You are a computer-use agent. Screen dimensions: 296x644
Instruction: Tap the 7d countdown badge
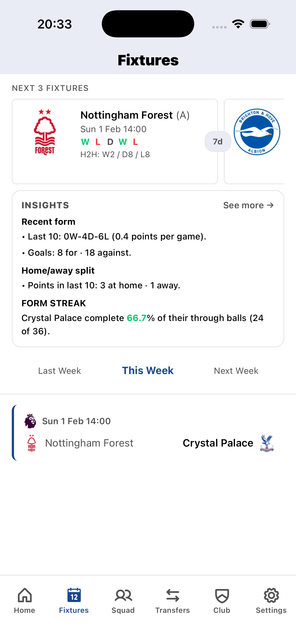click(218, 141)
